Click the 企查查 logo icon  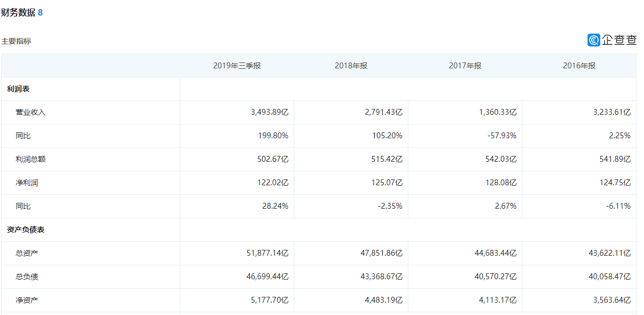click(594, 40)
